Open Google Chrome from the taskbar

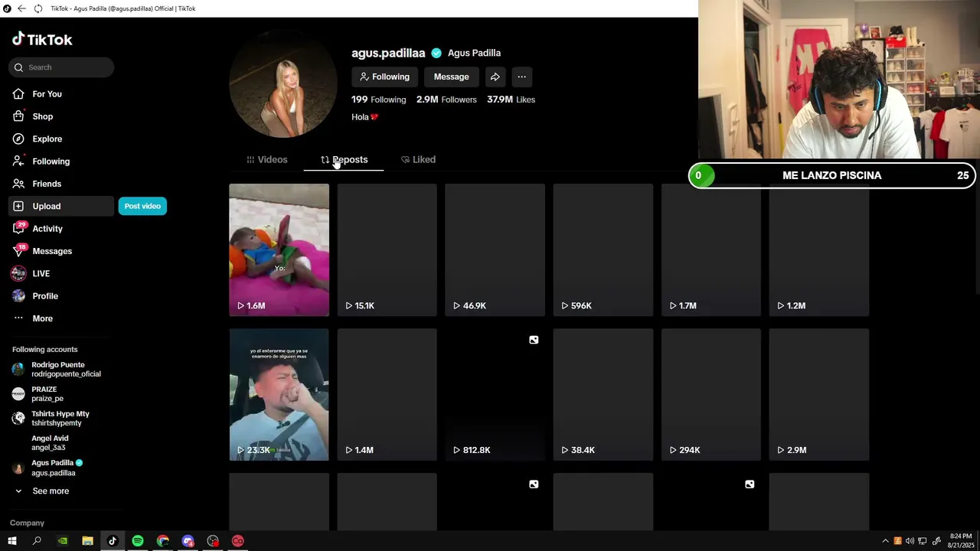[163, 541]
